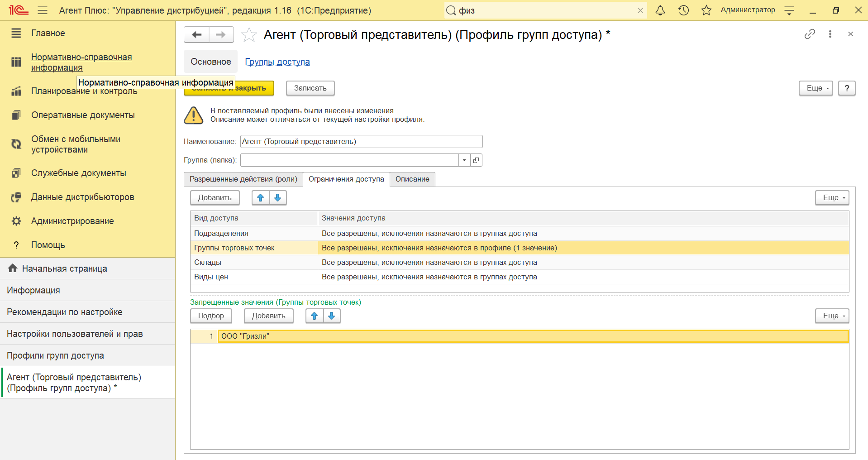Switch to Ограничения доступа tab
Image resolution: width=868 pixels, height=460 pixels.
tap(346, 179)
